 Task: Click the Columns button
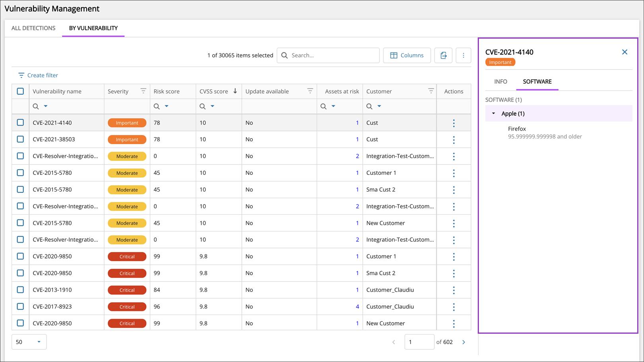[x=407, y=55]
